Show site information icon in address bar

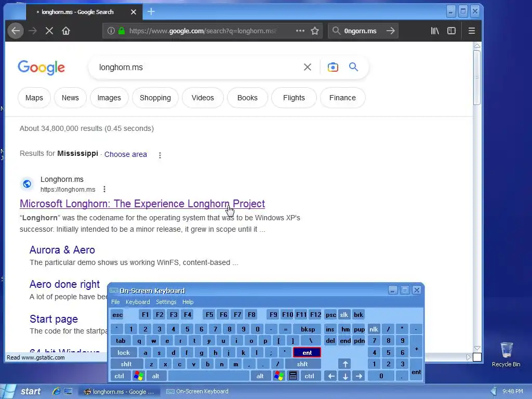click(x=111, y=31)
